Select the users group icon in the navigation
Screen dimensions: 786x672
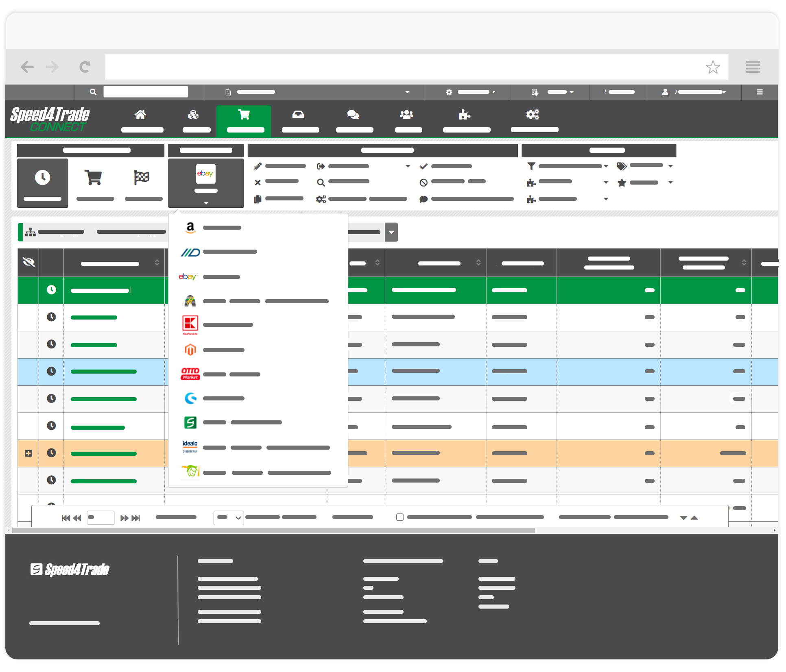point(407,115)
